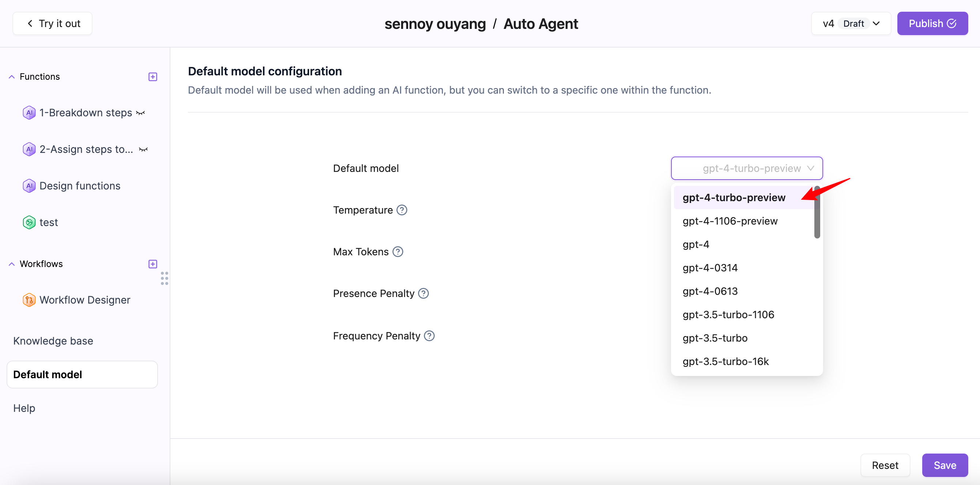
Task: Click the Max Tokens label
Action: coord(361,252)
